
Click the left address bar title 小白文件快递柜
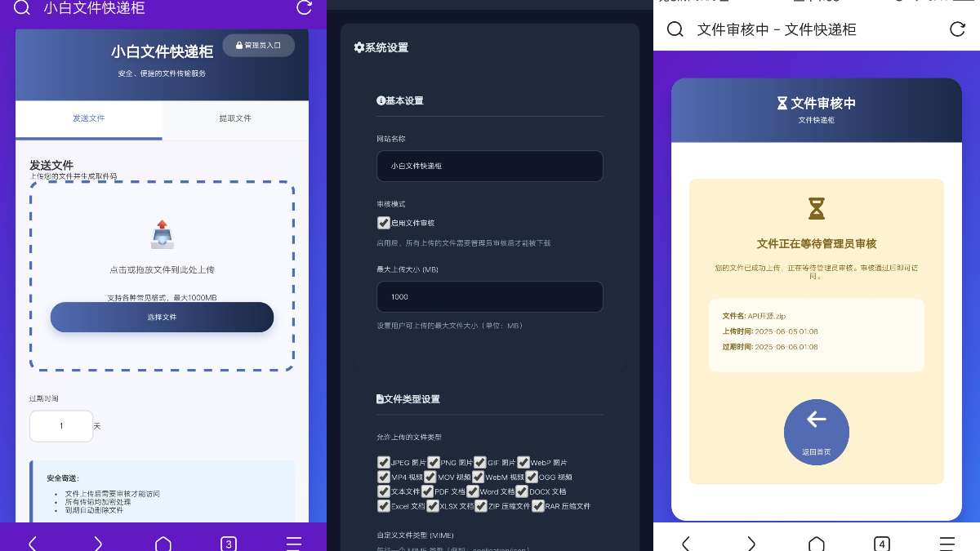95,8
